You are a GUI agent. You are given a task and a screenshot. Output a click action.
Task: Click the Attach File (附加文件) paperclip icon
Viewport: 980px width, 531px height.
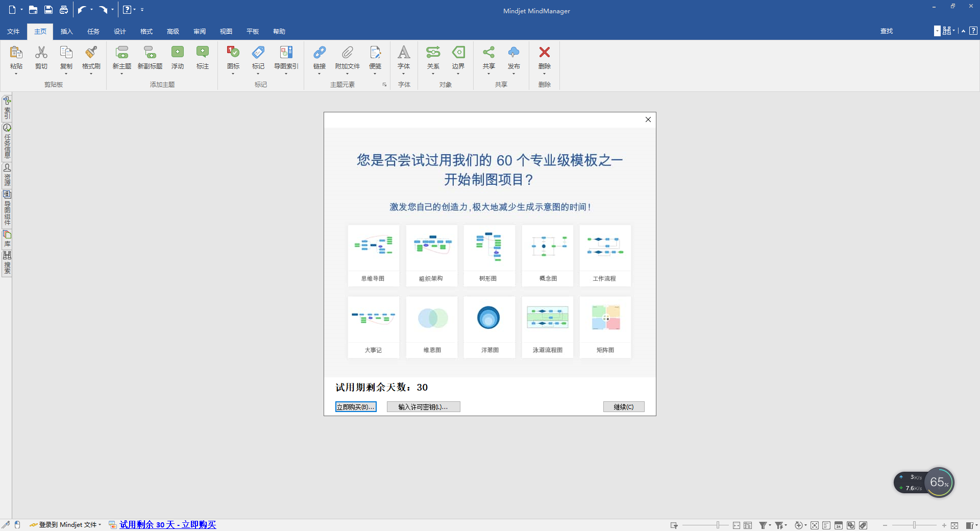tap(348, 53)
